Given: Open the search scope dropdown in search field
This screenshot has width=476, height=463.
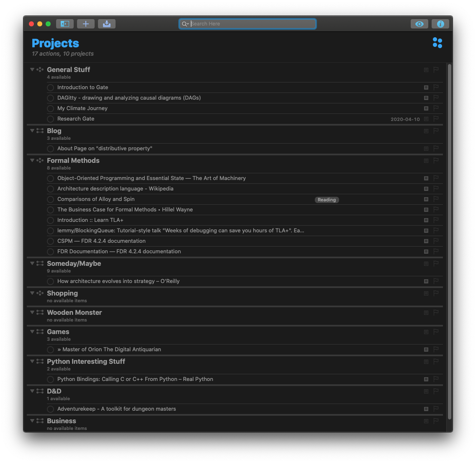Looking at the screenshot, I should pyautogui.click(x=185, y=24).
